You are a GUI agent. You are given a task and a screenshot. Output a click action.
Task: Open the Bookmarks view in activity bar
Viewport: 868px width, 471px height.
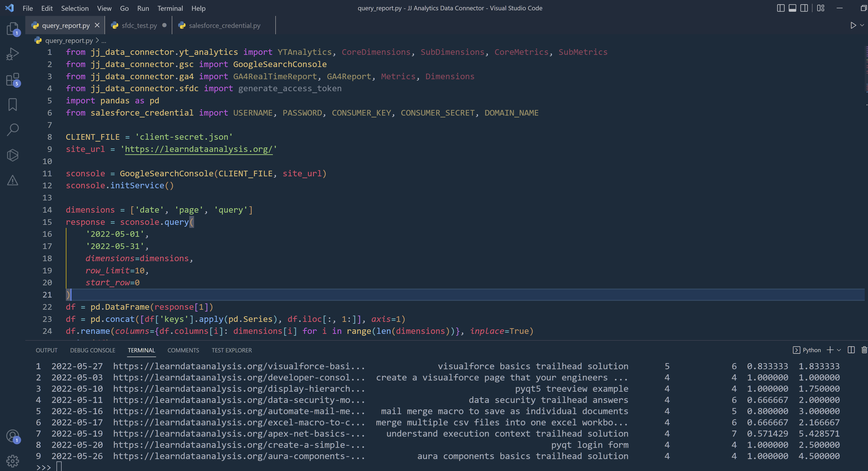click(13, 105)
